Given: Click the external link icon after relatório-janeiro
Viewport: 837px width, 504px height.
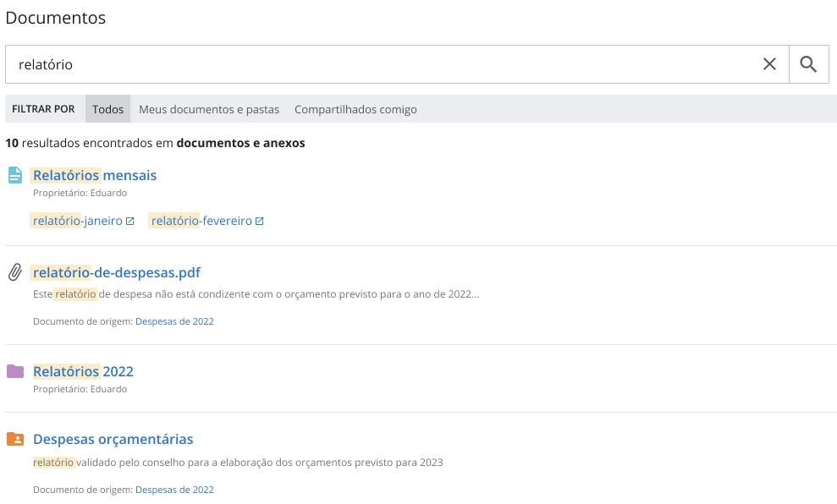Looking at the screenshot, I should point(130,221).
